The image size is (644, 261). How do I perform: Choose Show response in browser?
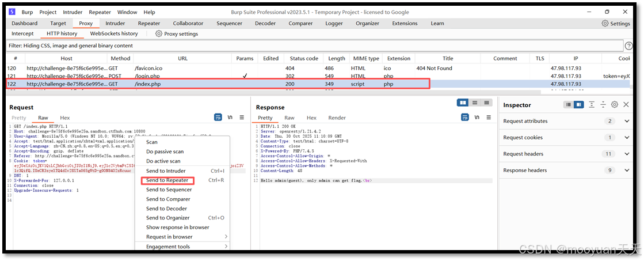pos(178,228)
